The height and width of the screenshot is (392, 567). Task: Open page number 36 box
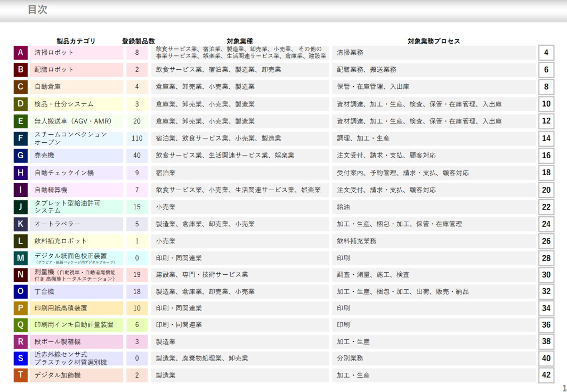click(546, 325)
